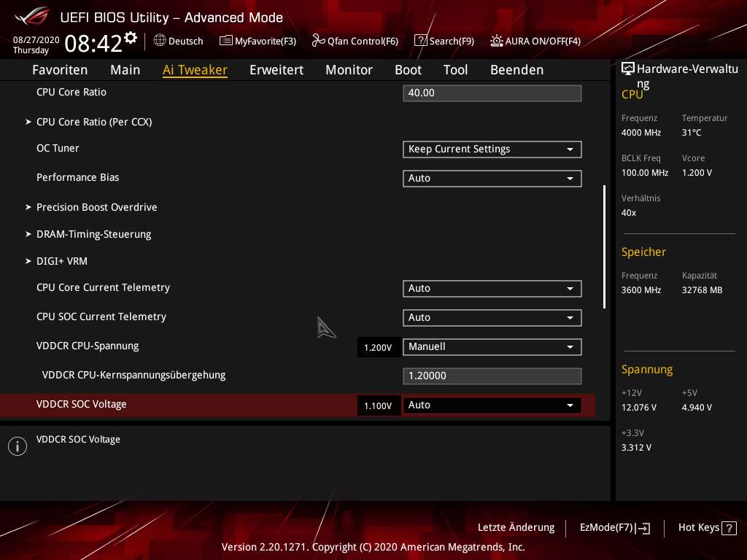Click the 1.200V readout value
747x560 pixels.
(378, 348)
